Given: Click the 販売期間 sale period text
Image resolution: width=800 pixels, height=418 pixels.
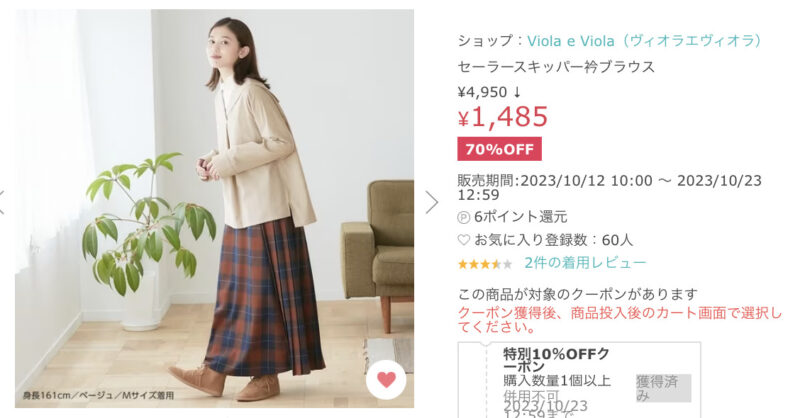Looking at the screenshot, I should [610, 187].
